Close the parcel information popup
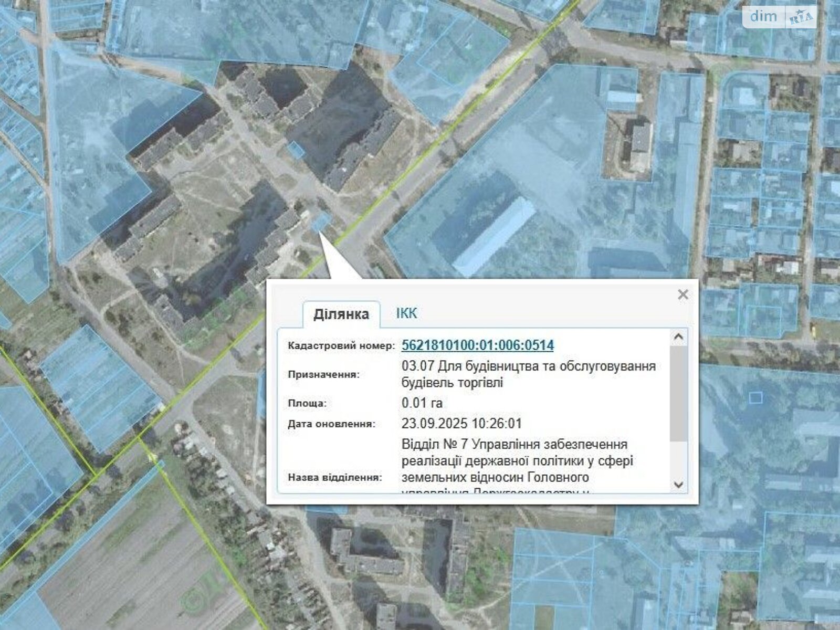This screenshot has height=630, width=840. [x=683, y=295]
